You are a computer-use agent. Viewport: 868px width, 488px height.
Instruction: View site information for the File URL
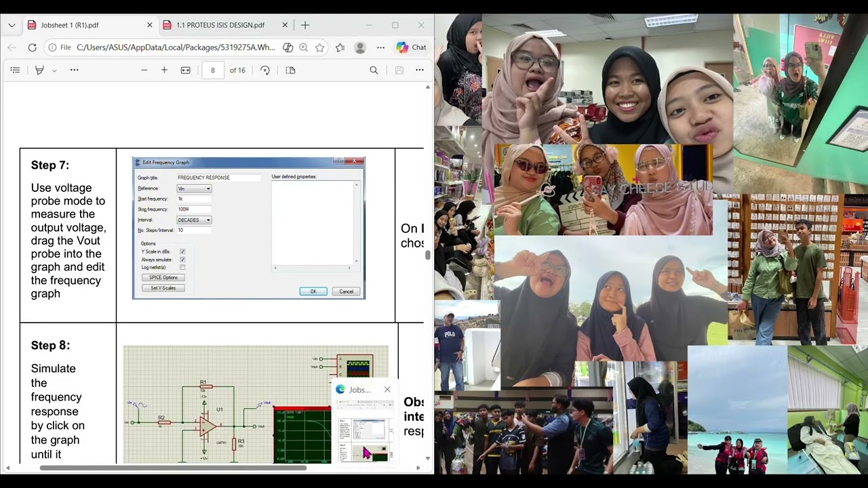click(60, 47)
